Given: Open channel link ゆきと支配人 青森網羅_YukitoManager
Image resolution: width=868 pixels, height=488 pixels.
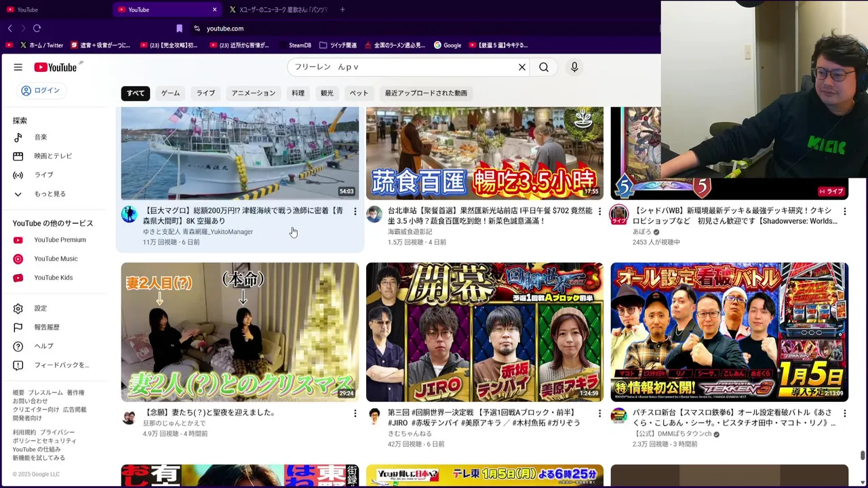Looking at the screenshot, I should 198,232.
